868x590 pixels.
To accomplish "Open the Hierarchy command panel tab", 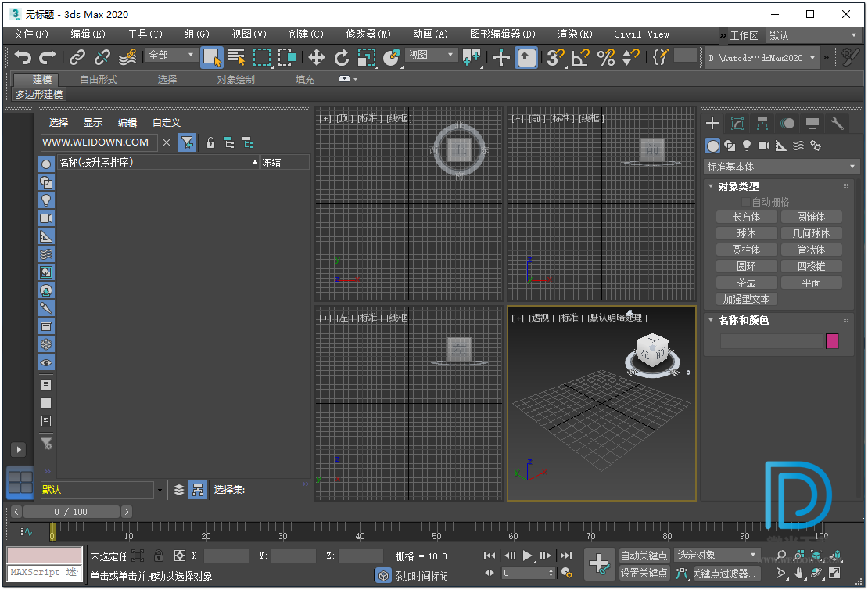I will 762,123.
